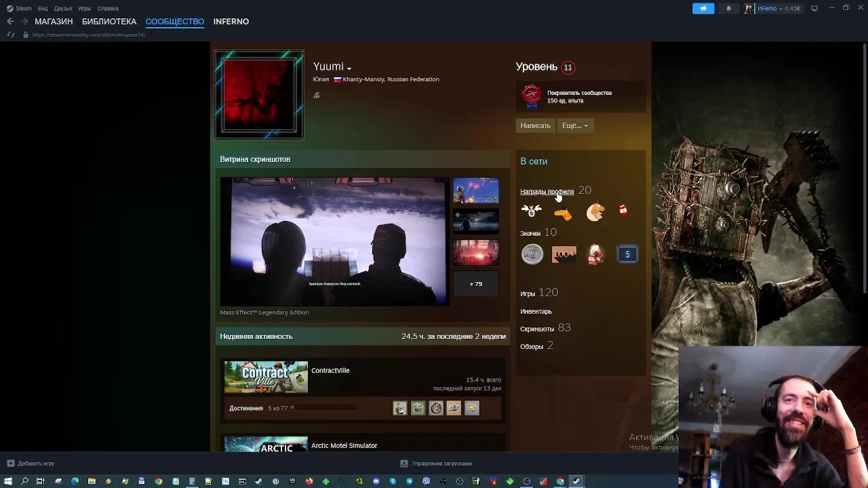The height and width of the screenshot is (488, 868).
Task: Open the last ContractVille achievement icon
Action: click(472, 408)
